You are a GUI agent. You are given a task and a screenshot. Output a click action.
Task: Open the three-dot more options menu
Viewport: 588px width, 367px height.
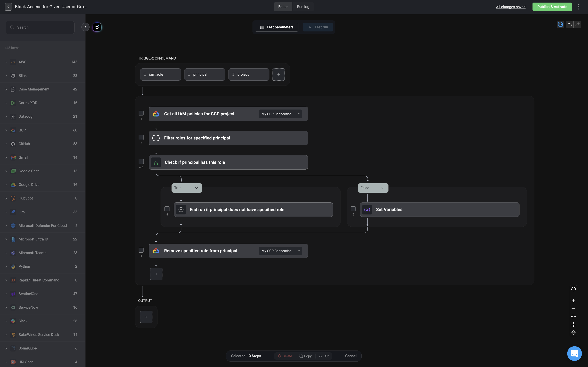579,7
